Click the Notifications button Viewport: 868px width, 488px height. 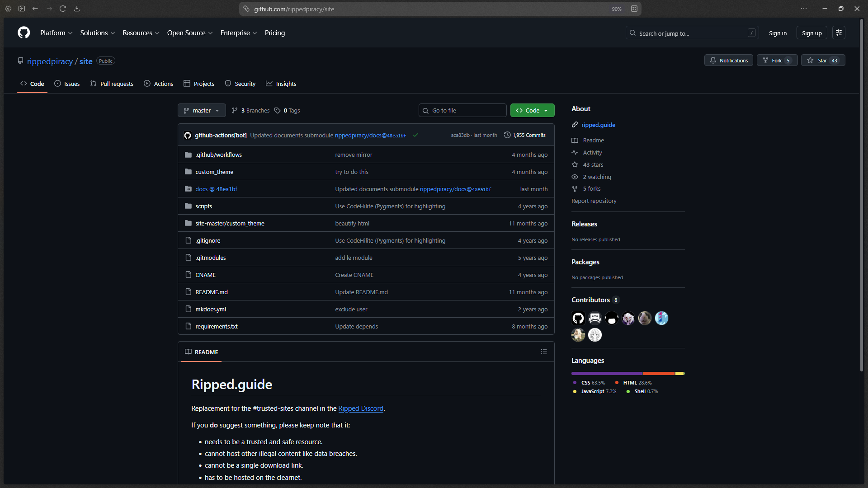point(729,60)
